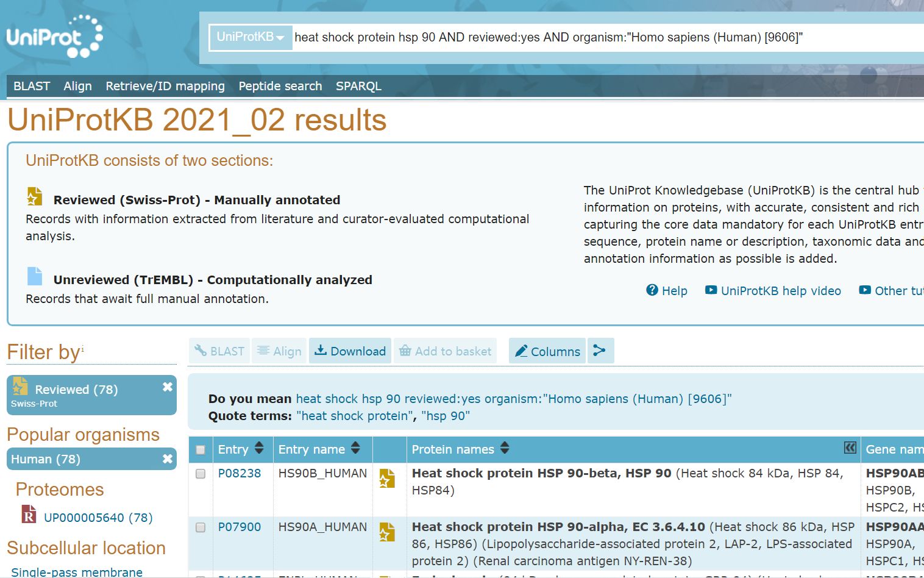
Task: Open the suggested query without protein term
Action: [514, 399]
